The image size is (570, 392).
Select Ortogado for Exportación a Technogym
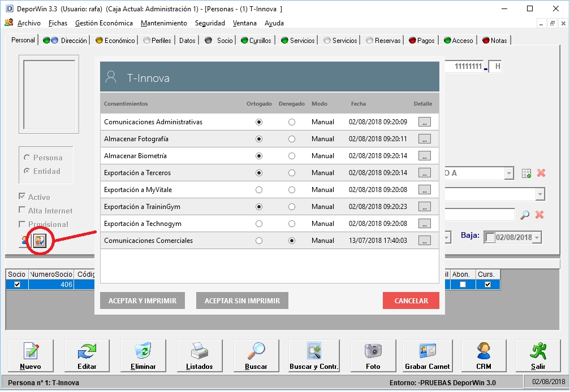pyautogui.click(x=259, y=224)
